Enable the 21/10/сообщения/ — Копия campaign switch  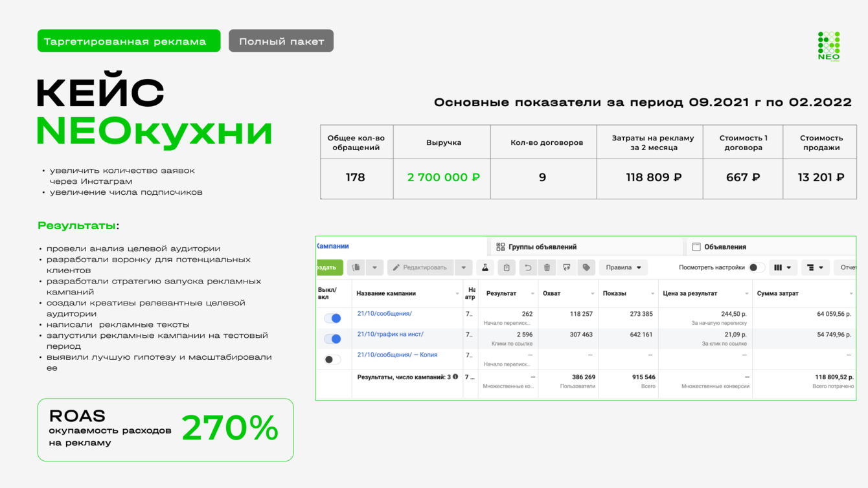point(333,359)
